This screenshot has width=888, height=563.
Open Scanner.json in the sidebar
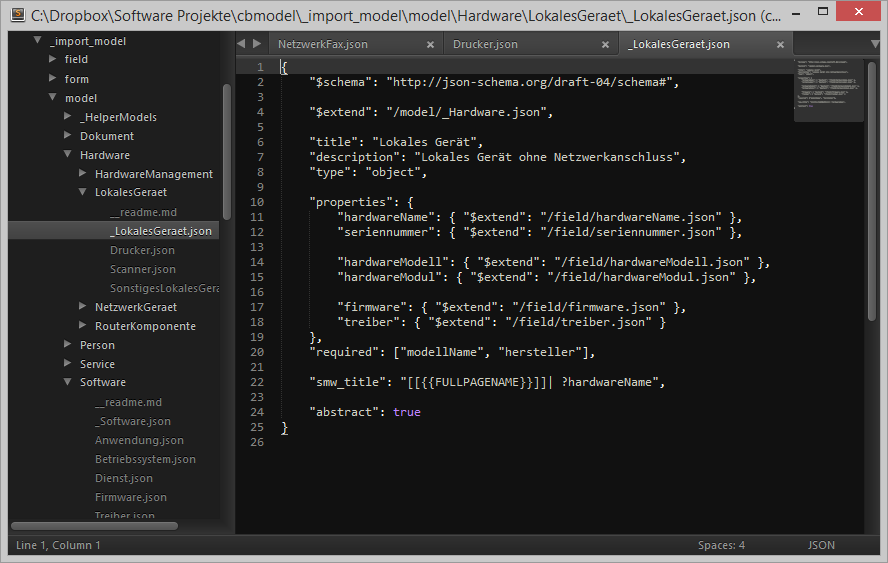coord(143,270)
